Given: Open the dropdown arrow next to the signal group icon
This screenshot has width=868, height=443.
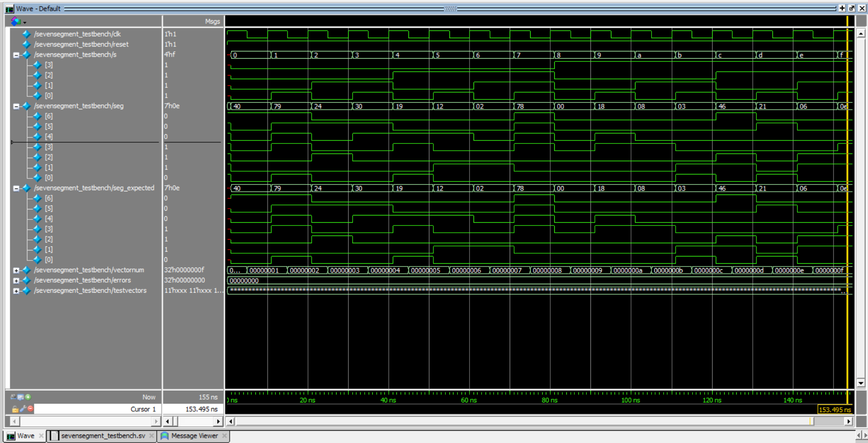Looking at the screenshot, I should pos(25,23).
